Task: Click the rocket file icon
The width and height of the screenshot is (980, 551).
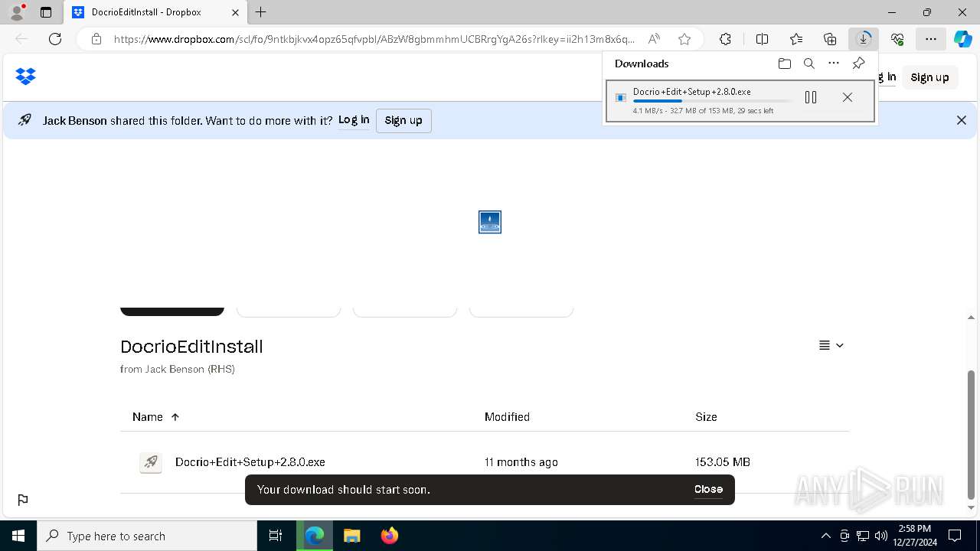Action: point(151,462)
